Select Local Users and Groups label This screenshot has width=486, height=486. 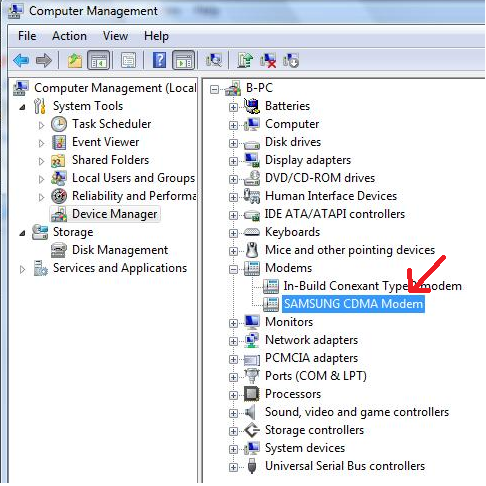tap(133, 178)
